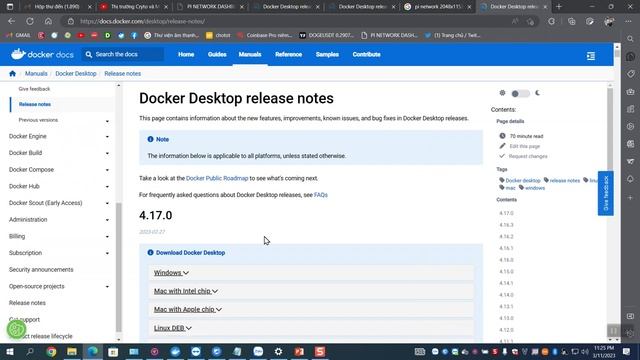Click the browser back arrow
This screenshot has width=640, height=360.
11,21
